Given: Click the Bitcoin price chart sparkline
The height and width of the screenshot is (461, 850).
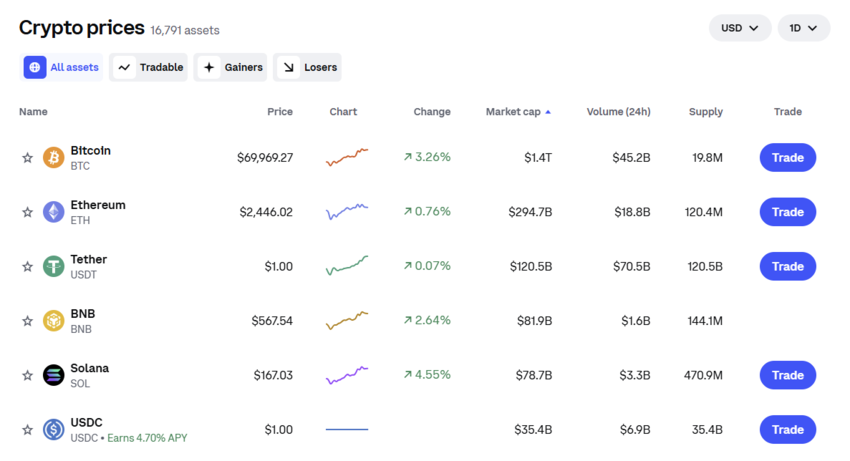Looking at the screenshot, I should [346, 157].
